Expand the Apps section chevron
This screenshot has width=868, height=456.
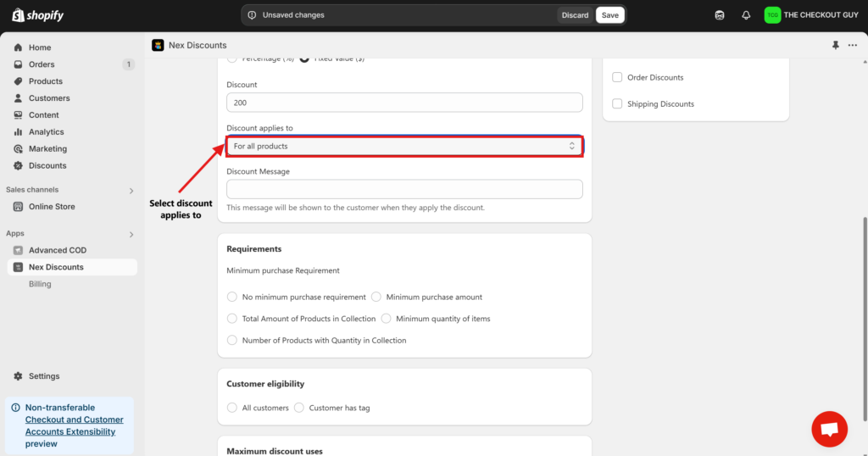(x=131, y=235)
